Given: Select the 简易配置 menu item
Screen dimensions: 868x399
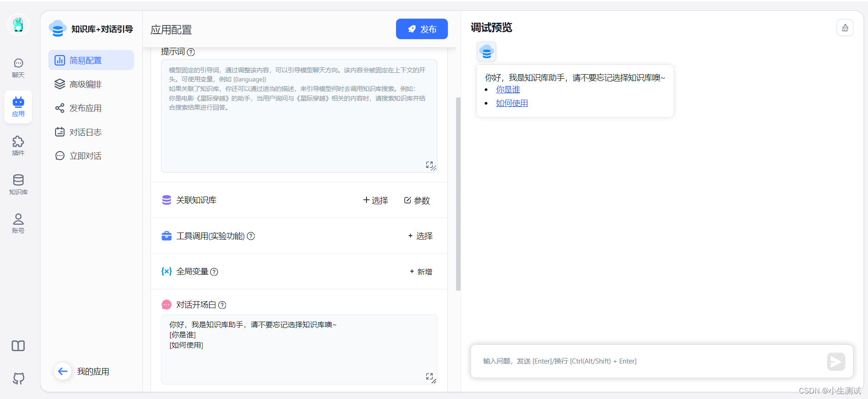Looking at the screenshot, I should 91,60.
